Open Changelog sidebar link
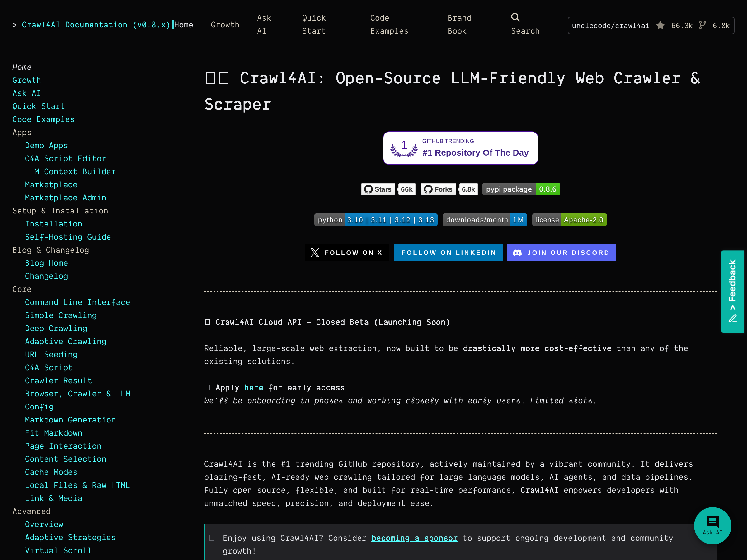Image resolution: width=747 pixels, height=560 pixels. click(x=46, y=276)
